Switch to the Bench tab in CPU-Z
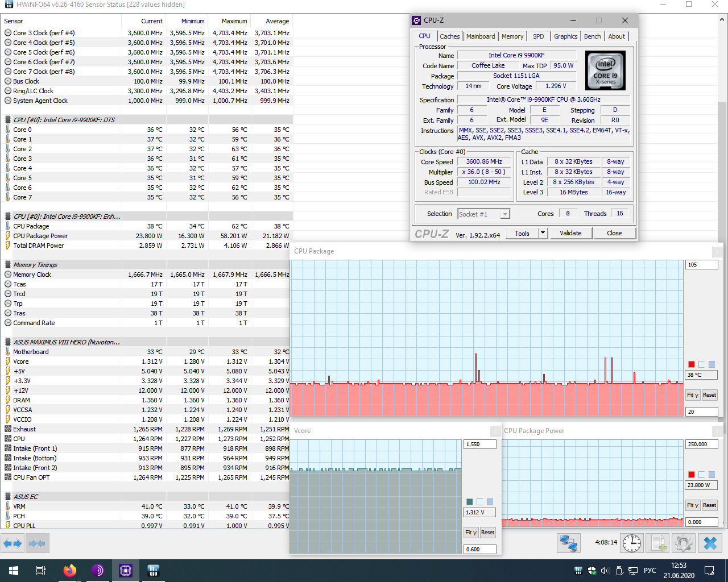Image resolution: width=728 pixels, height=582 pixels. pyautogui.click(x=593, y=36)
